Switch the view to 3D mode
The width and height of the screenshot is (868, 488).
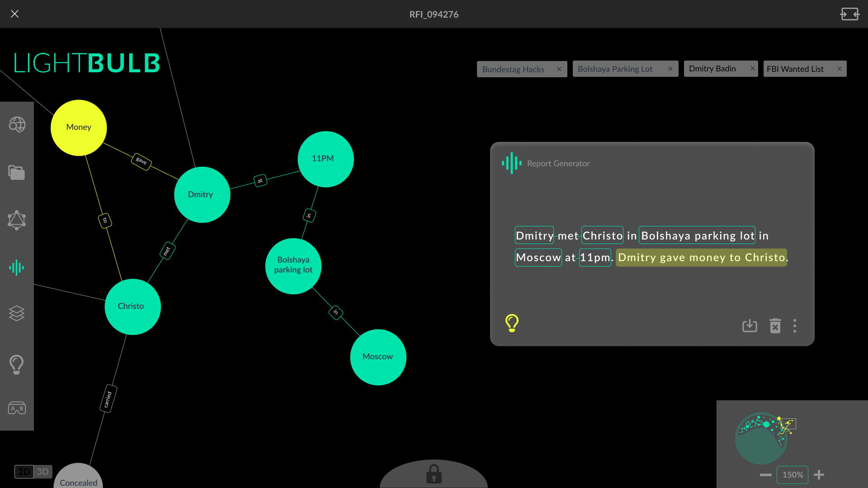43,472
